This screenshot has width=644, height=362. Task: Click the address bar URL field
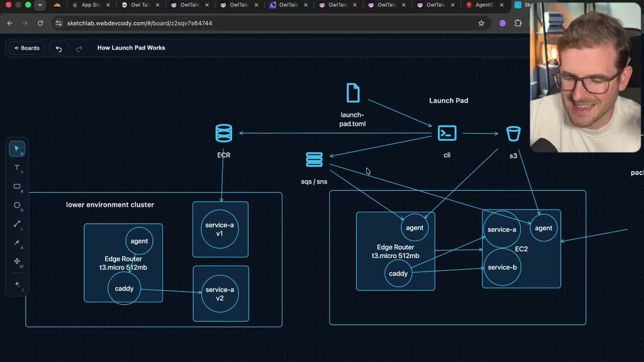267,23
